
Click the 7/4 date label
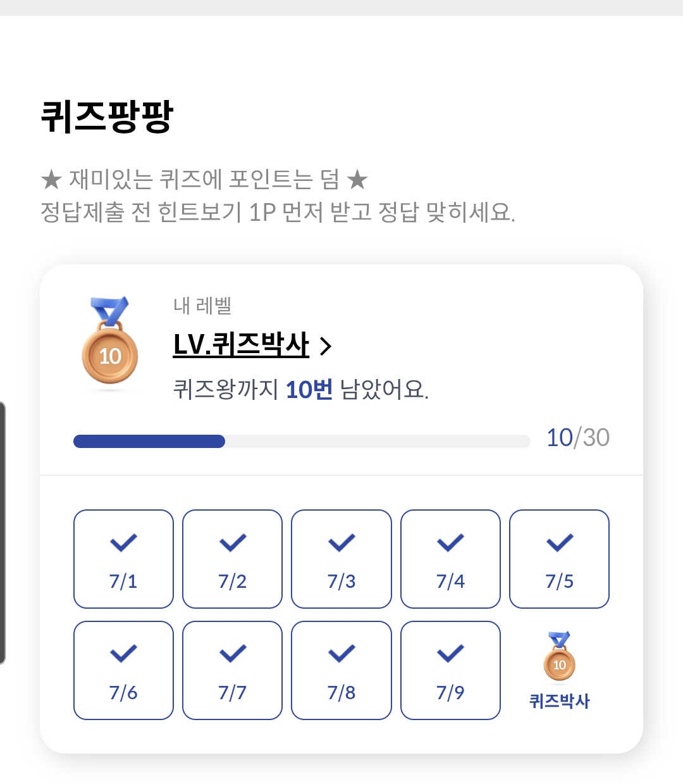(450, 581)
